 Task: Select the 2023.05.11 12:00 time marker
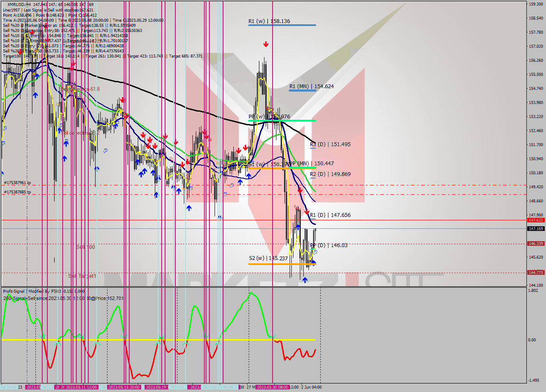(x=81, y=387)
